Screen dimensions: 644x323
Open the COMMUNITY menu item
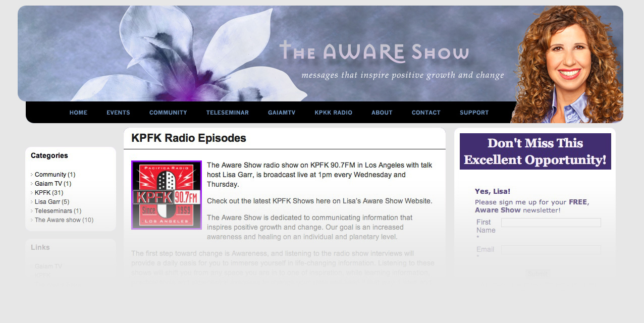pyautogui.click(x=168, y=113)
